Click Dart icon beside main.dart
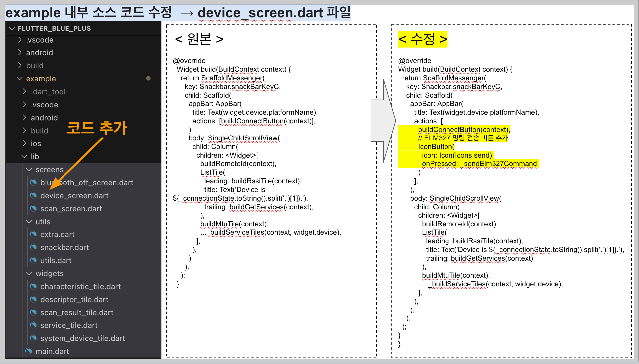 [x=28, y=351]
